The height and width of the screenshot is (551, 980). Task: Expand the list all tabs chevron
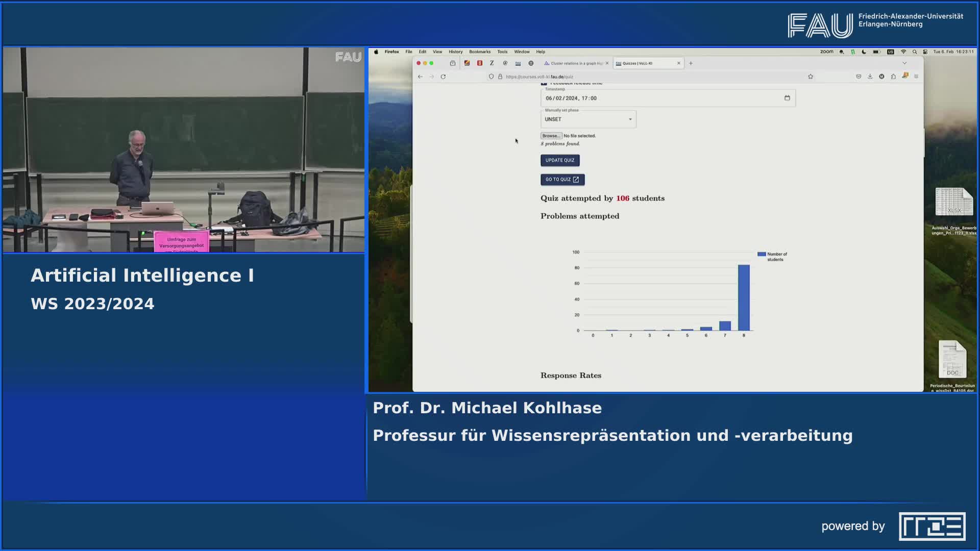coord(904,63)
